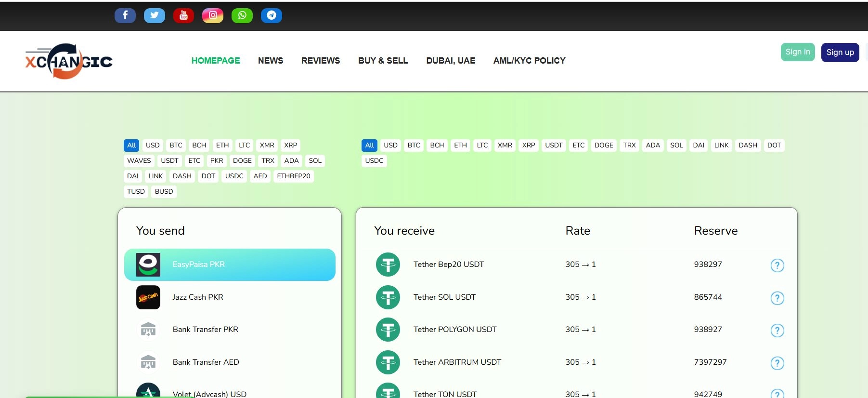Filter receive currencies by DOT

click(x=774, y=146)
